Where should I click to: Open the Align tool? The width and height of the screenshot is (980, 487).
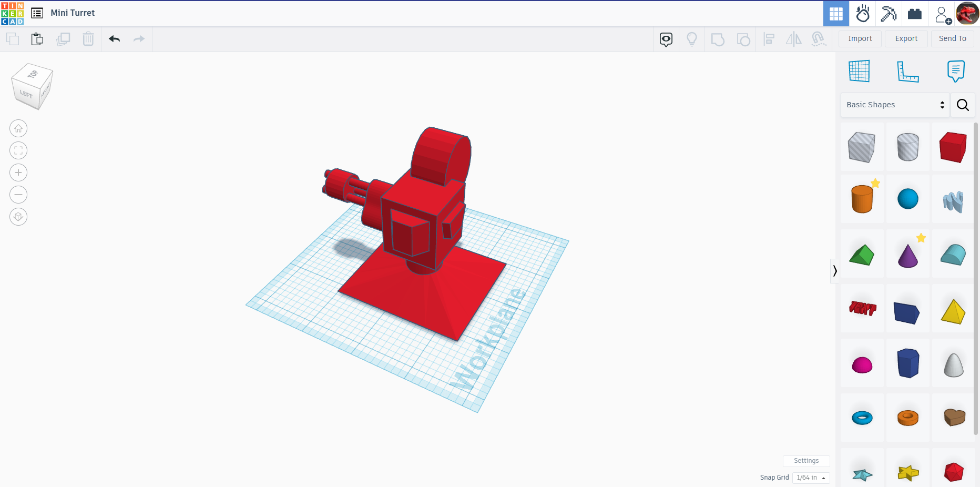(769, 39)
